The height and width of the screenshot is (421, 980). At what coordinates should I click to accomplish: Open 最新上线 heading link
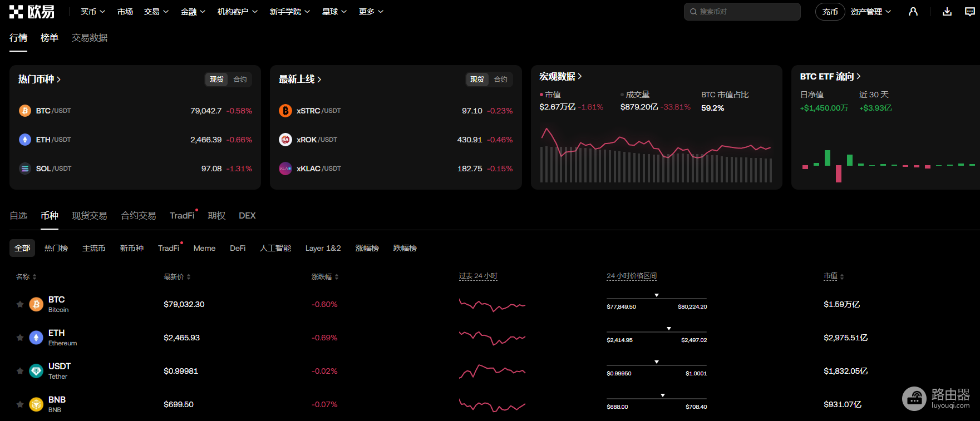[x=300, y=80]
